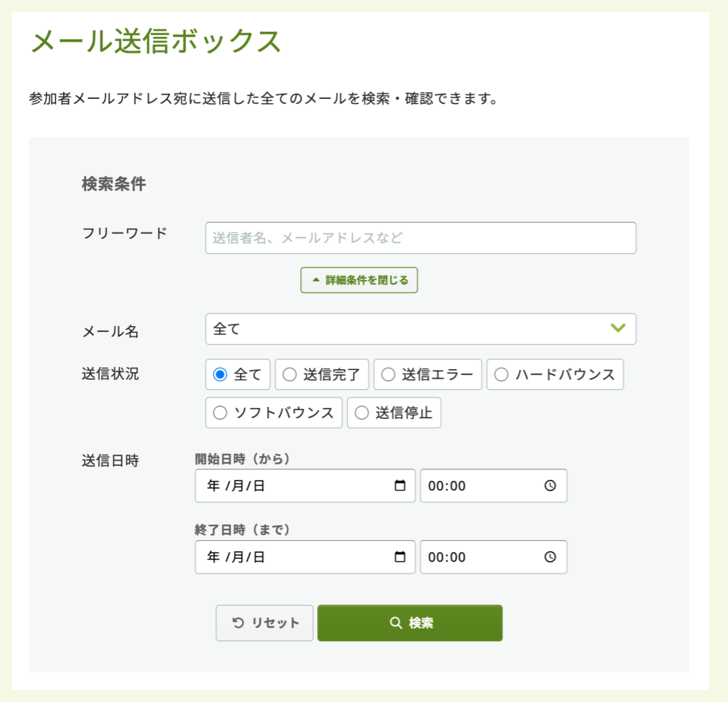Image resolution: width=728 pixels, height=702 pixels.
Task: Open the clock picker next to 終了日時 time
Action: (x=550, y=557)
